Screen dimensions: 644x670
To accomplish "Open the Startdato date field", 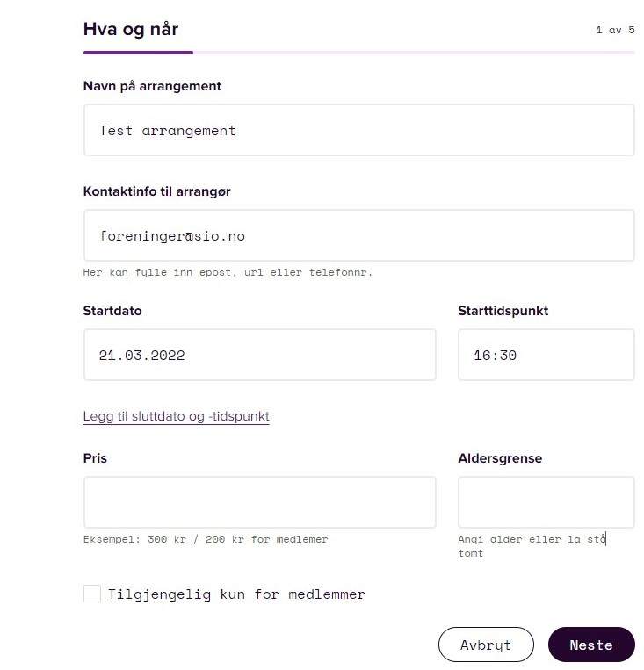I will pos(259,355).
